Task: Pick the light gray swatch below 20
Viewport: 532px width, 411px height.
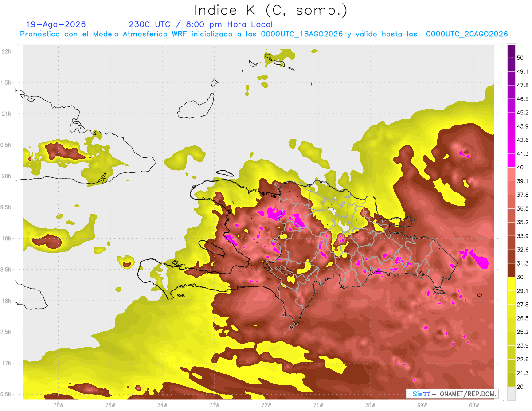Action: pyautogui.click(x=511, y=394)
